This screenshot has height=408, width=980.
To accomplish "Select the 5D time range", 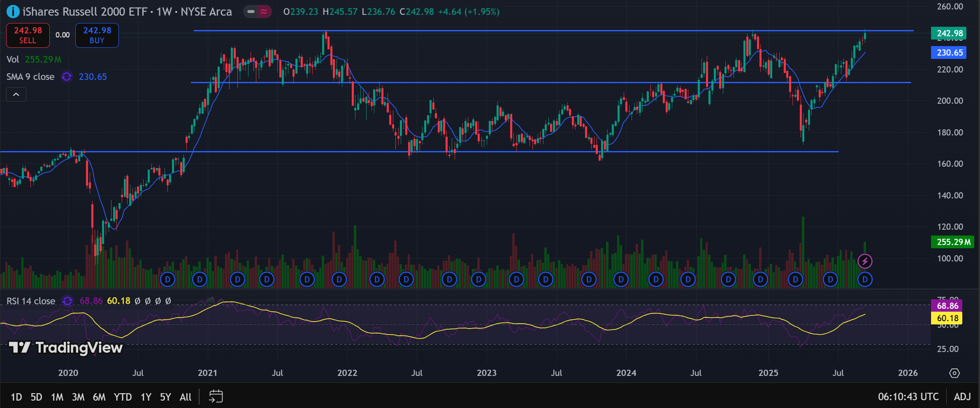I will [37, 397].
